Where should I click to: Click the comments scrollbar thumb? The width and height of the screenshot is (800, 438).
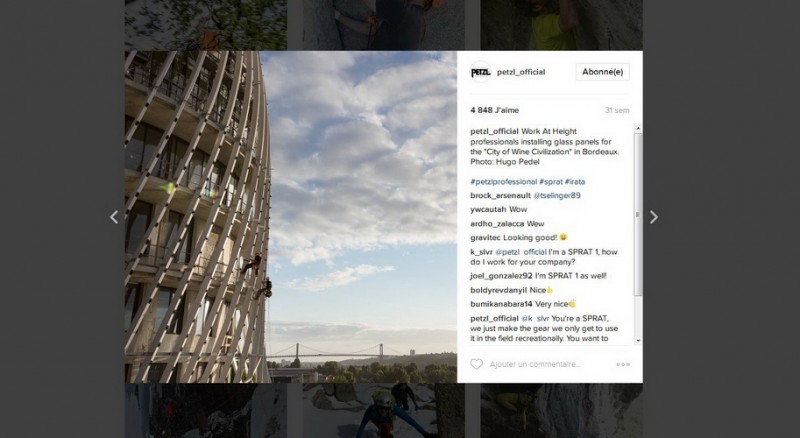[638, 215]
